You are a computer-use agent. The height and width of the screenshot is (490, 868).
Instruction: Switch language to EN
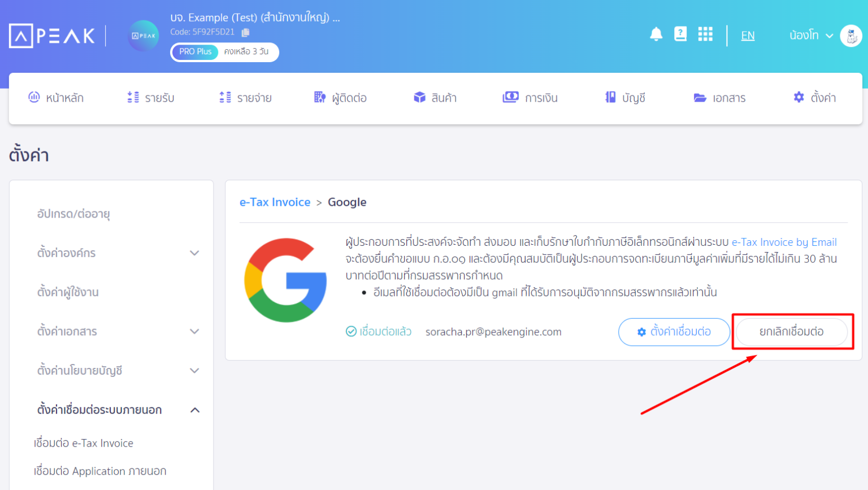click(748, 35)
